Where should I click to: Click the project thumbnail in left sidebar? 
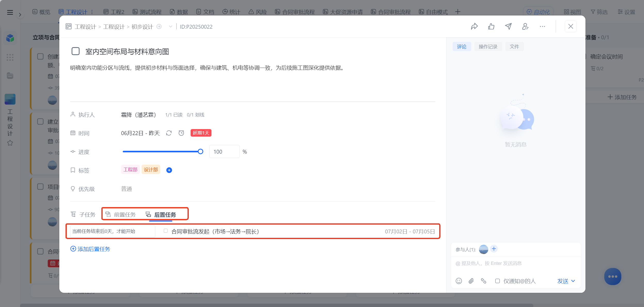point(10,99)
